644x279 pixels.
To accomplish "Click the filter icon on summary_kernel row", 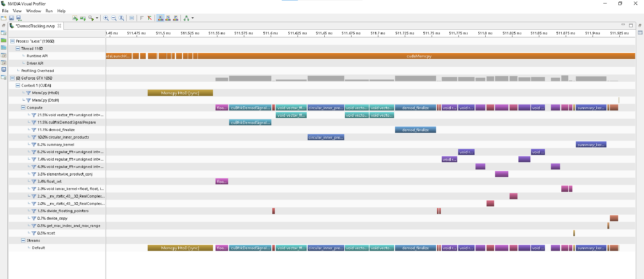I will click(x=34, y=145).
